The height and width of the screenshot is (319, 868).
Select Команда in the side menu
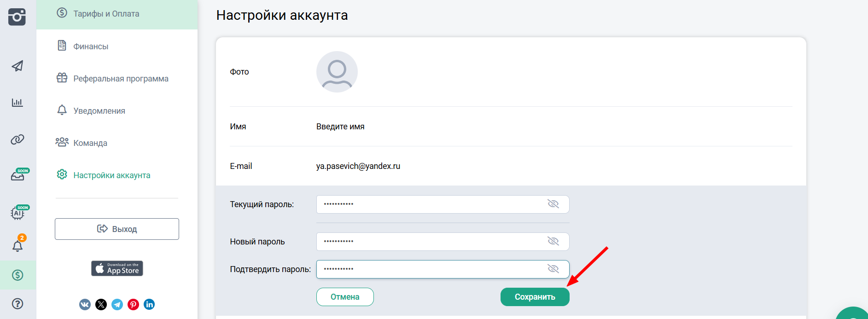pyautogui.click(x=90, y=143)
